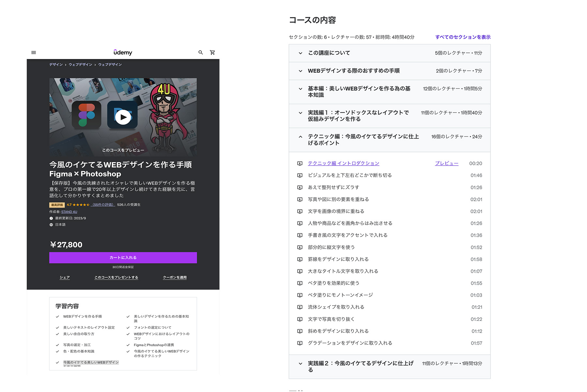Image resolution: width=587 pixels, height=392 pixels.
Task: Show all sections via すべてのセクションを表示
Action: (x=463, y=37)
